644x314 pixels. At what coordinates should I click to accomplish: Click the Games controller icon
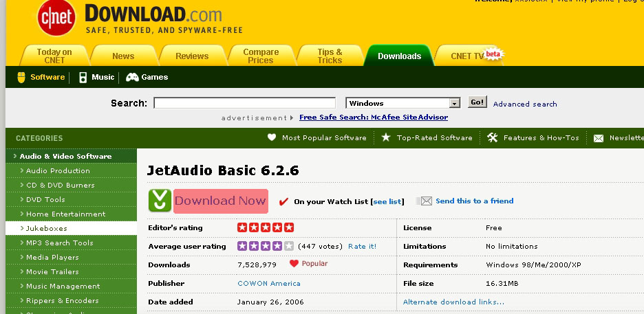click(x=132, y=77)
